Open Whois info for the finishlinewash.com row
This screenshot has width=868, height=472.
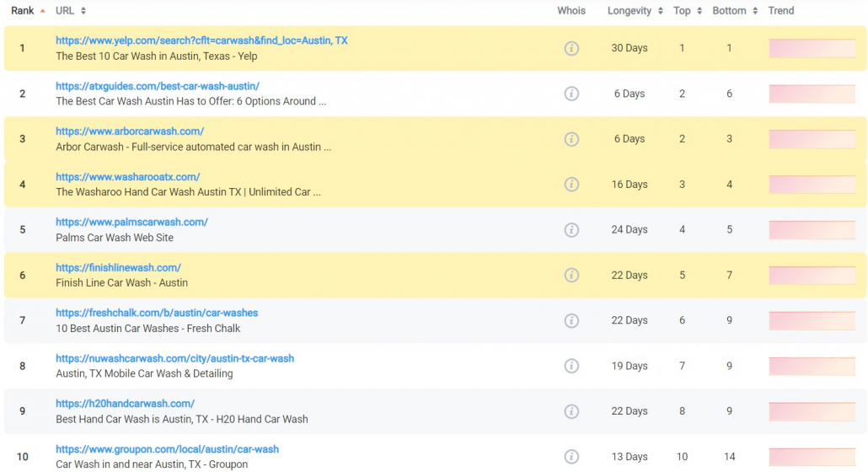(x=571, y=275)
